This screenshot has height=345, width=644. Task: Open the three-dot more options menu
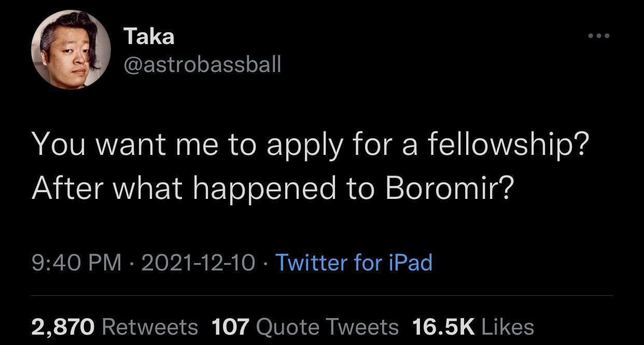600,37
